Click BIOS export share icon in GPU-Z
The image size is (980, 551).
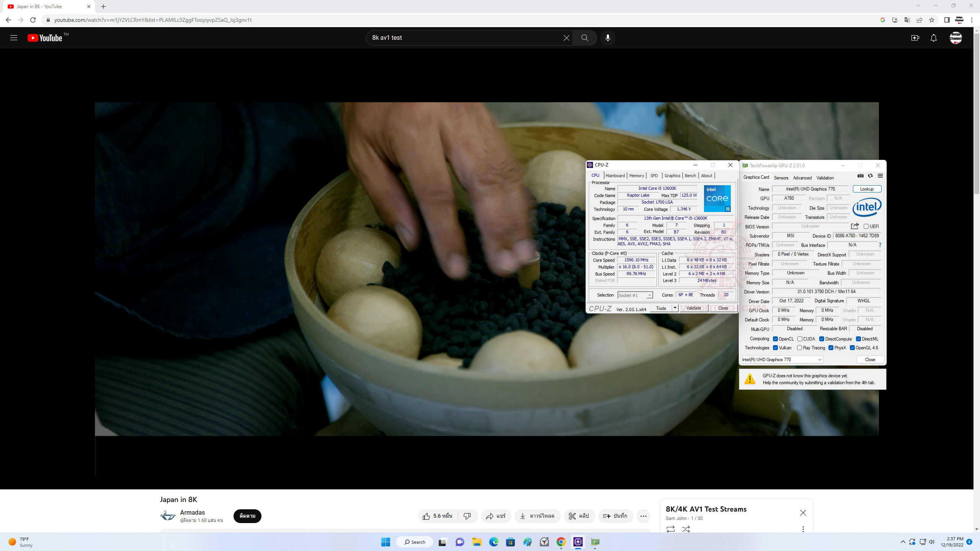854,226
